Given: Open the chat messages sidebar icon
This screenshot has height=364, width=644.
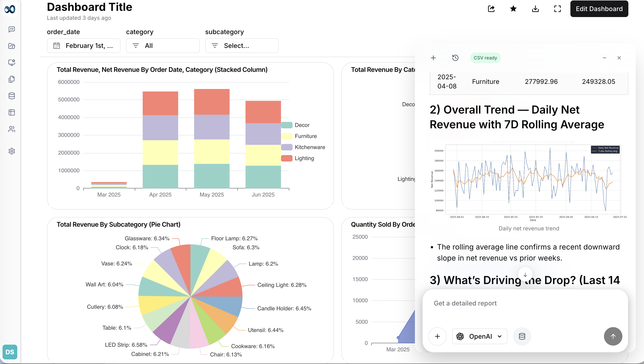Looking at the screenshot, I should [x=12, y=29].
